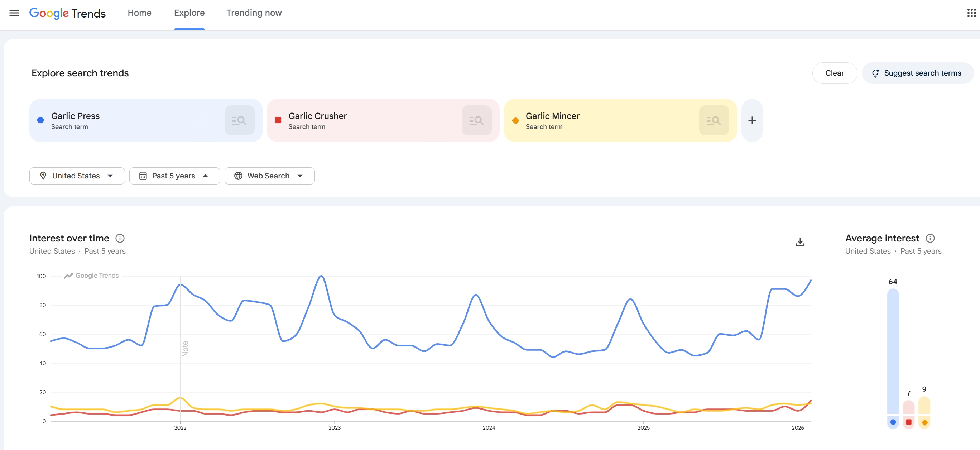Viewport: 980px width, 450px height.
Task: Add another comparison search term
Action: (752, 120)
